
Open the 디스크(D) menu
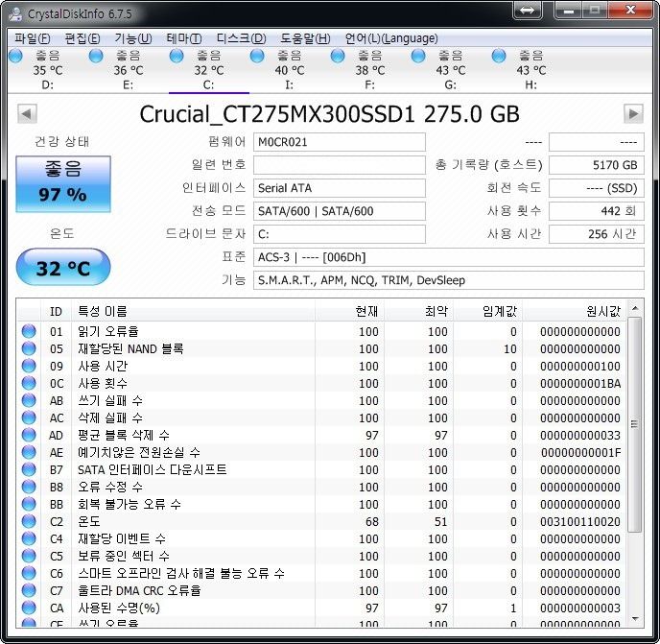pyautogui.click(x=241, y=38)
